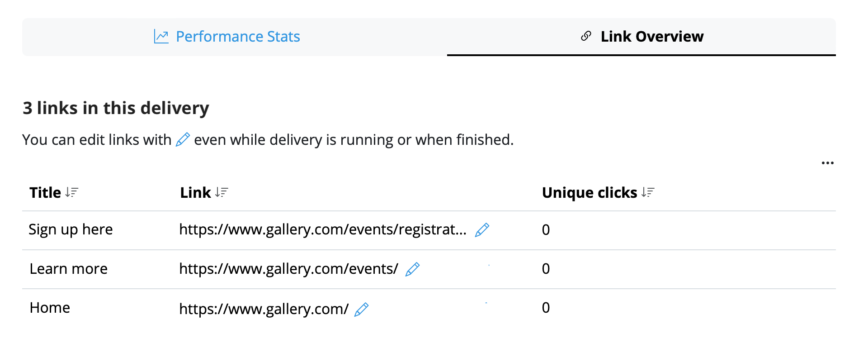The width and height of the screenshot is (868, 353).
Task: Select the Home row title
Action: [50, 308]
